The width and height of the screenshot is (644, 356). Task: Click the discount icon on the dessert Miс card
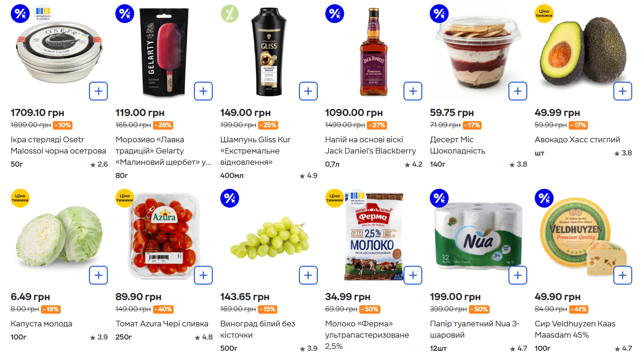[x=439, y=13]
